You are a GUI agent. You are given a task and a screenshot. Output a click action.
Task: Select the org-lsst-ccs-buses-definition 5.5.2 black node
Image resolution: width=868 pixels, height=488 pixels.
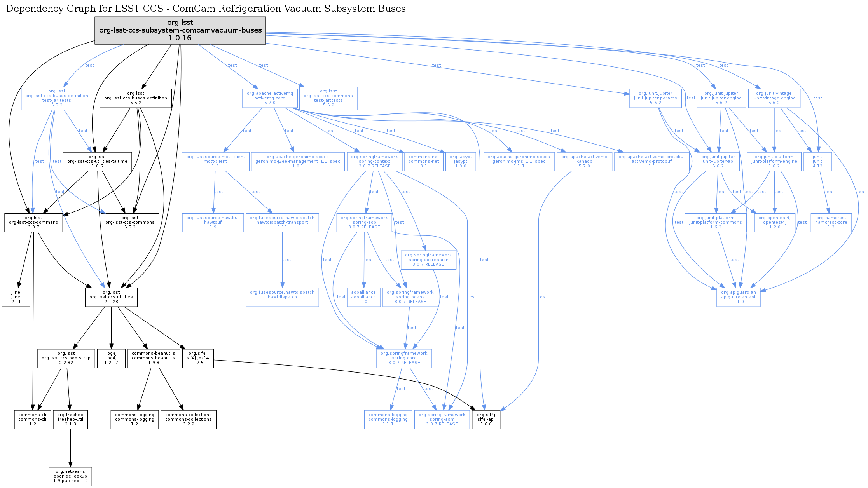tap(136, 98)
